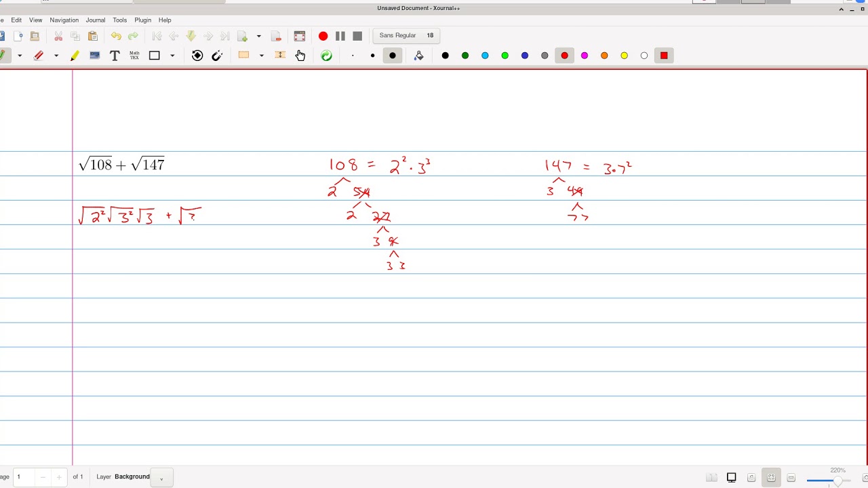Screen dimensions: 868x488
Task: Set fine line thickness
Action: [x=353, y=56]
